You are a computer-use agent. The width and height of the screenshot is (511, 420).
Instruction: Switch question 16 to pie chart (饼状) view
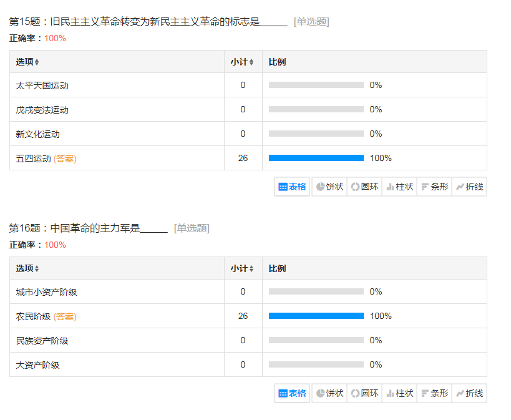(x=329, y=393)
